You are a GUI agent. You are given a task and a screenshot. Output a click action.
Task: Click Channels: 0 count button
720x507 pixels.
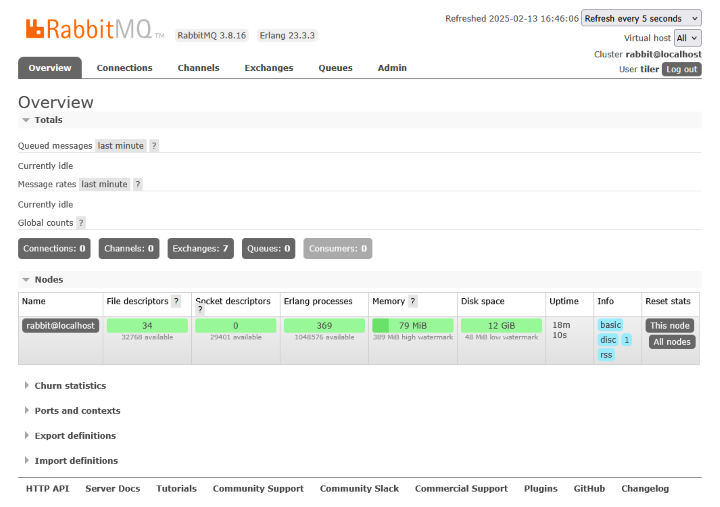pos(129,248)
